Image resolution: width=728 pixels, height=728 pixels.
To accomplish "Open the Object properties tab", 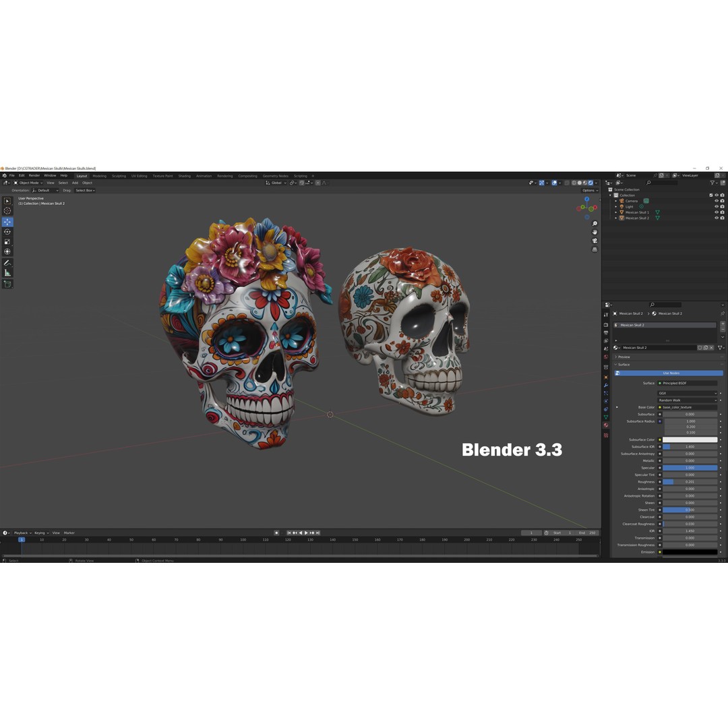I will point(606,377).
